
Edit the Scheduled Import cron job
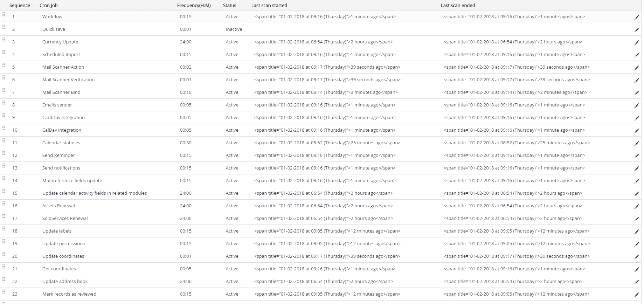pos(637,55)
